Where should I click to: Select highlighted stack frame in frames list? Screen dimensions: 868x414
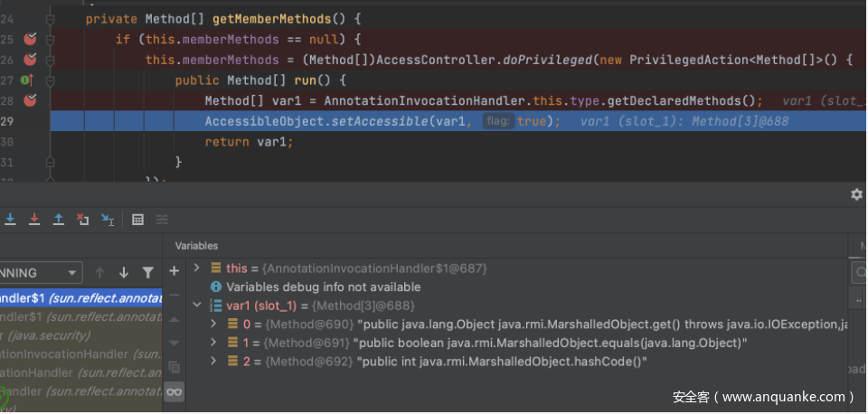(81, 298)
